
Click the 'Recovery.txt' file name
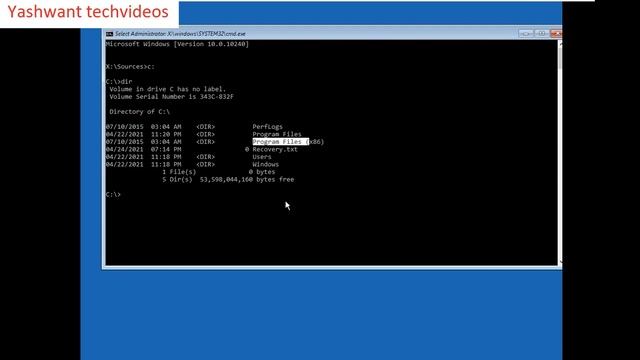pyautogui.click(x=275, y=149)
